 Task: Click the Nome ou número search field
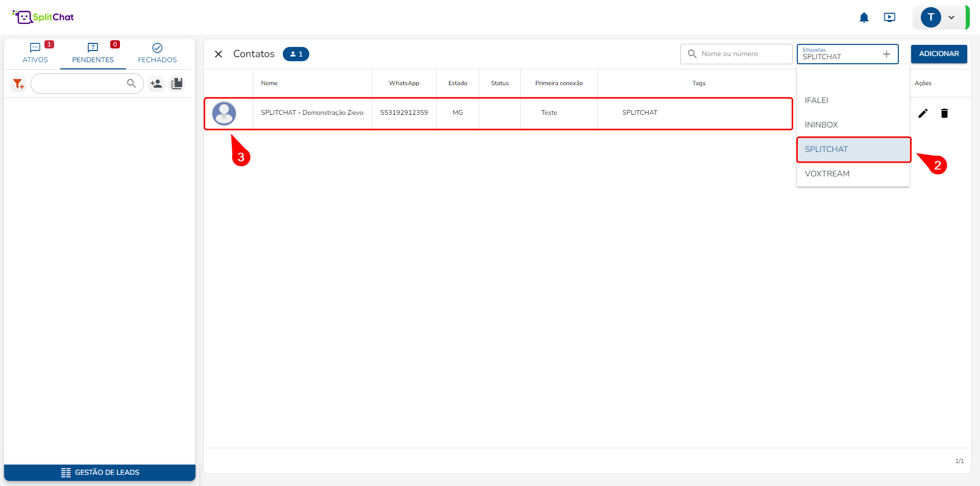[736, 54]
